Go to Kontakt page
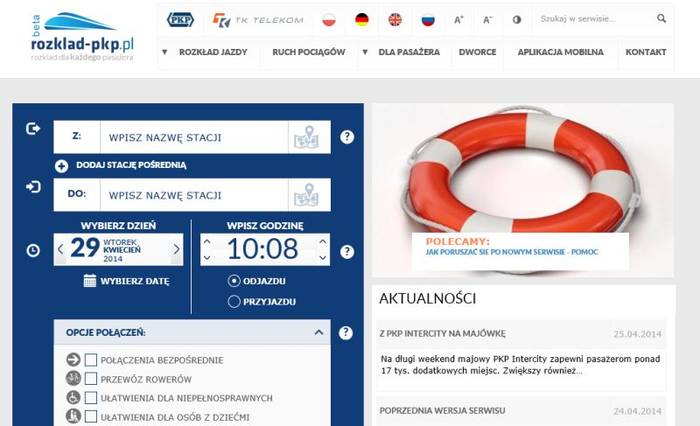700x426 pixels. (x=646, y=52)
